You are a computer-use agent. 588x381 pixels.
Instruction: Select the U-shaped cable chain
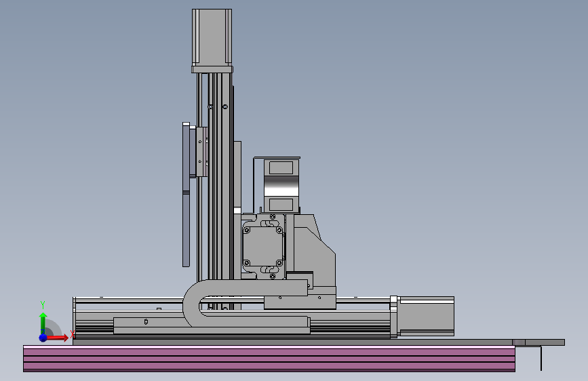click(243, 303)
